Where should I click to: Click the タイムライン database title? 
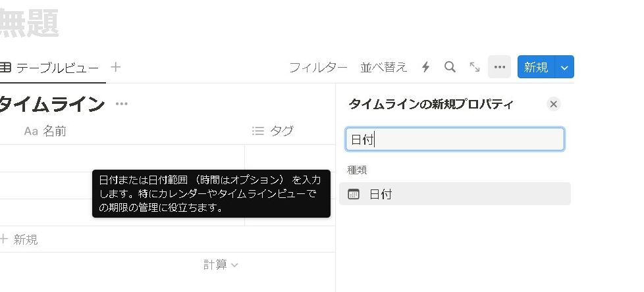(x=51, y=104)
